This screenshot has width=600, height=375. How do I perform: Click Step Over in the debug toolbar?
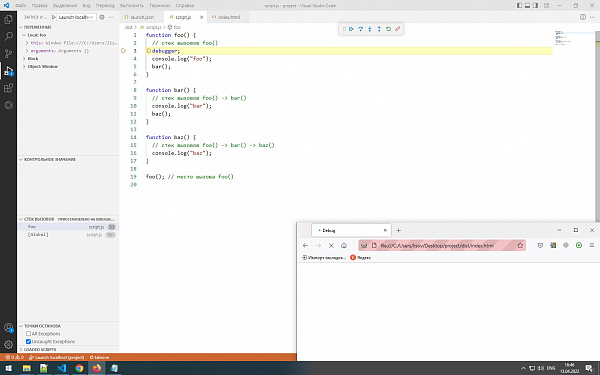click(x=360, y=29)
